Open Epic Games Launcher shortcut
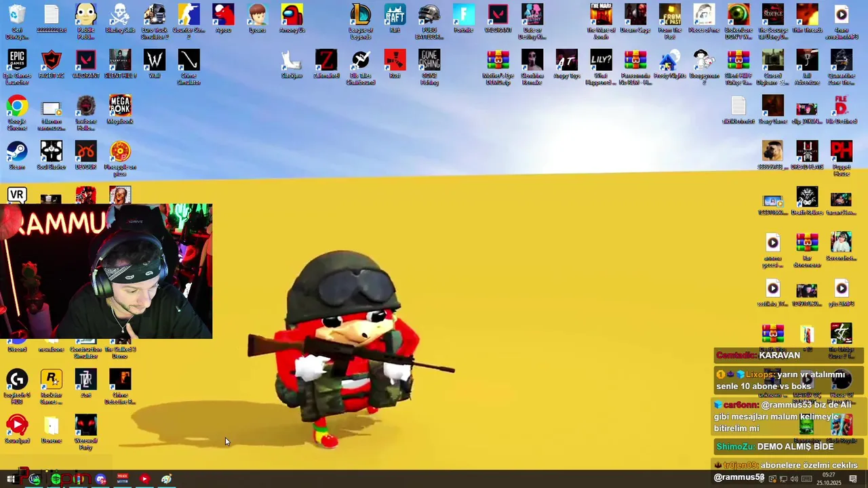 [17, 67]
